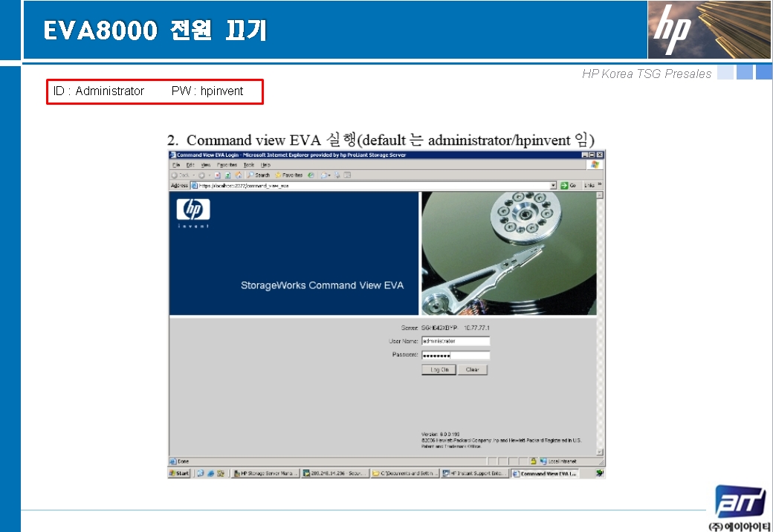The width and height of the screenshot is (773, 532).
Task: Open the Back button history dropdown arrow
Action: coord(194,175)
